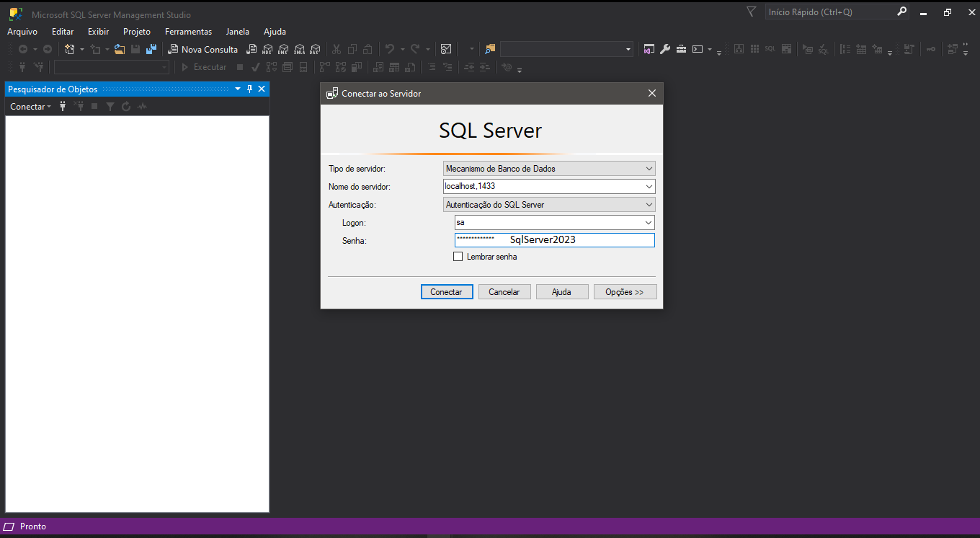The width and height of the screenshot is (980, 538).
Task: Click the Cut scissors icon
Action: click(337, 50)
